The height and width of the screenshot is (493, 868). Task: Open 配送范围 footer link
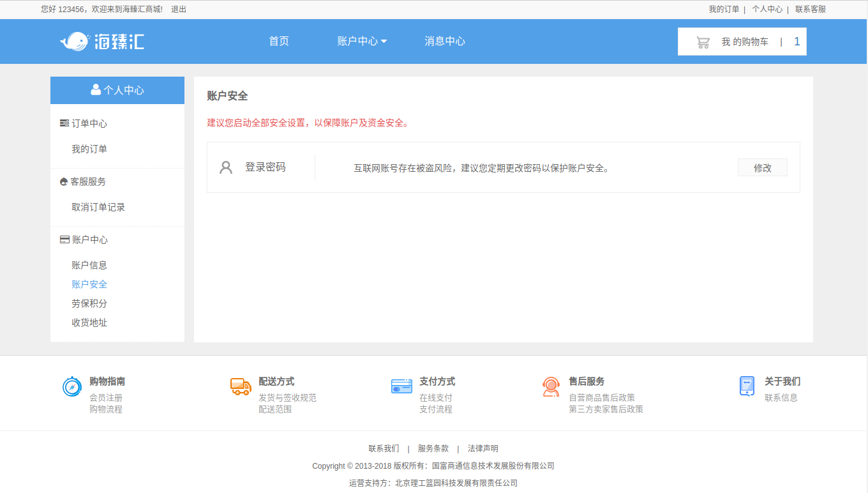point(275,409)
